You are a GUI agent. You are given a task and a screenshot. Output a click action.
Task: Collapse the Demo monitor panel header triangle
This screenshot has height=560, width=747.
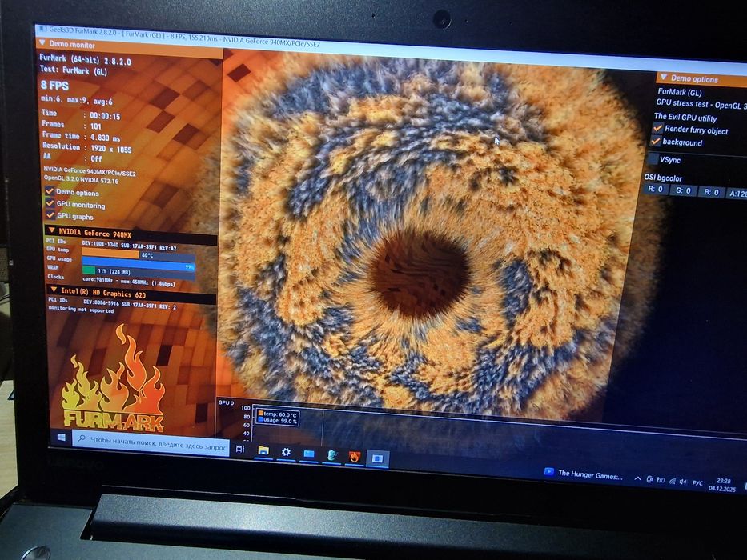(x=42, y=43)
